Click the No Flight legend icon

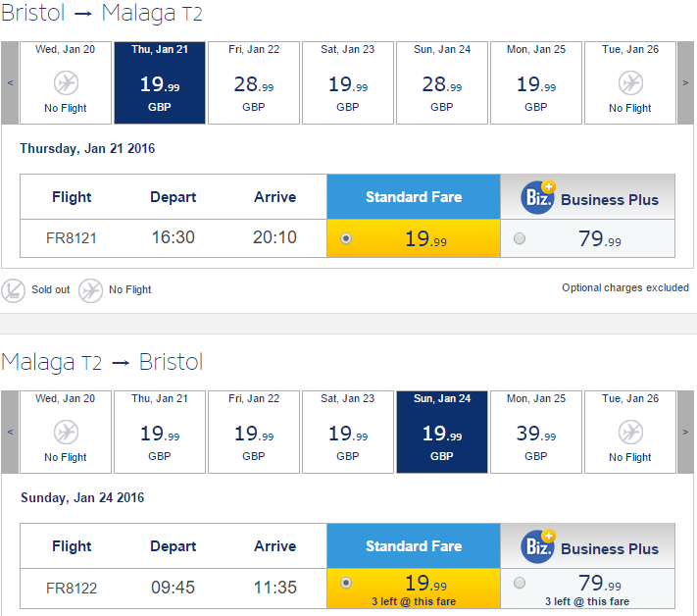pyautogui.click(x=90, y=290)
